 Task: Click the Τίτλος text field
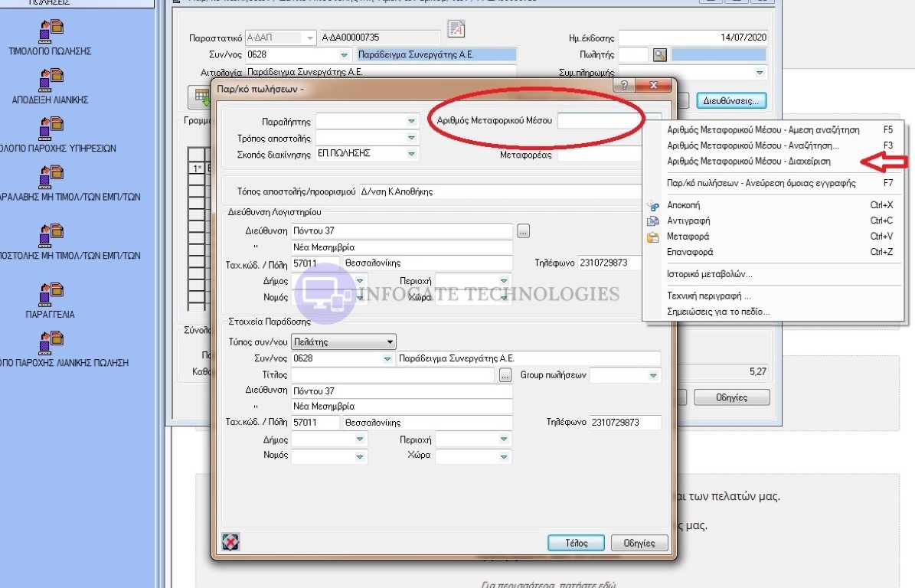393,375
